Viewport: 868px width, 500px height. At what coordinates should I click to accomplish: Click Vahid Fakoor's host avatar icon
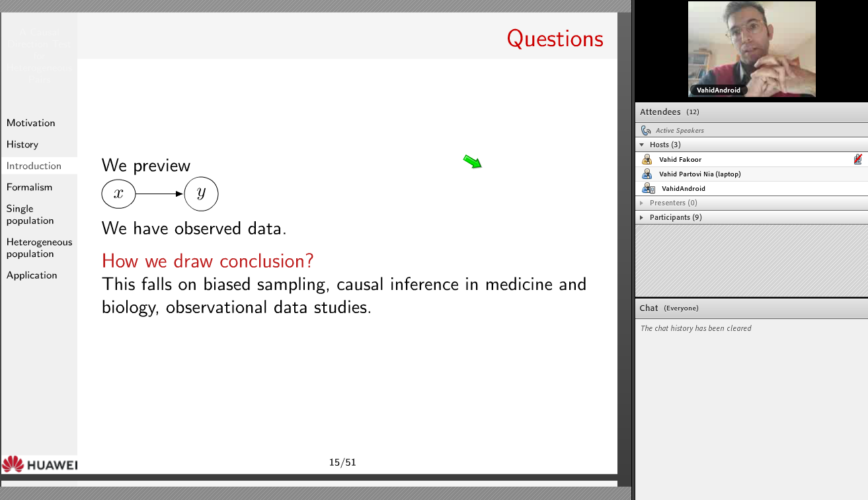tap(647, 159)
